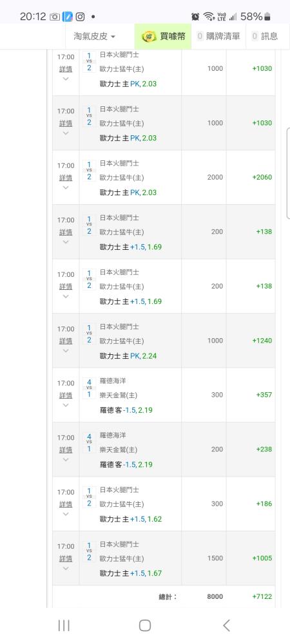Viewport: 290px width, 644px height.
Task: Open 詳情 link on the +238 row
Action: pyautogui.click(x=66, y=450)
